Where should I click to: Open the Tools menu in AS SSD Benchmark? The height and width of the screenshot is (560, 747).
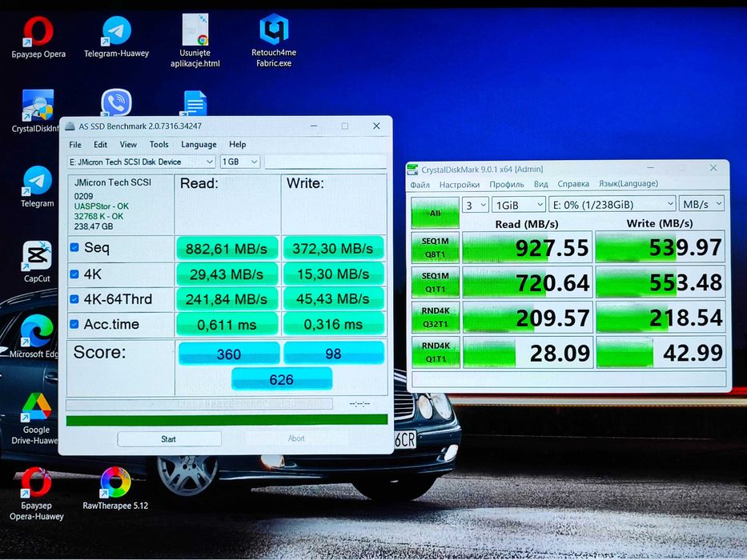point(159,145)
